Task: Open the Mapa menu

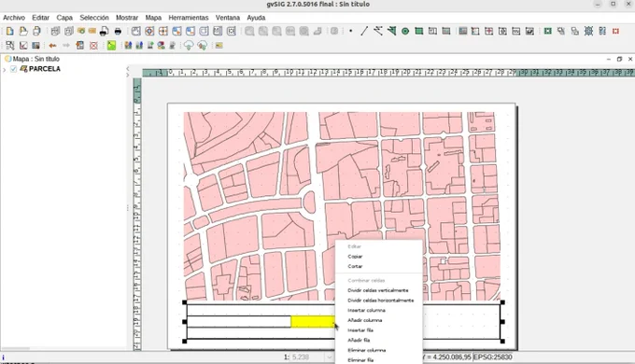Action: 153,18
